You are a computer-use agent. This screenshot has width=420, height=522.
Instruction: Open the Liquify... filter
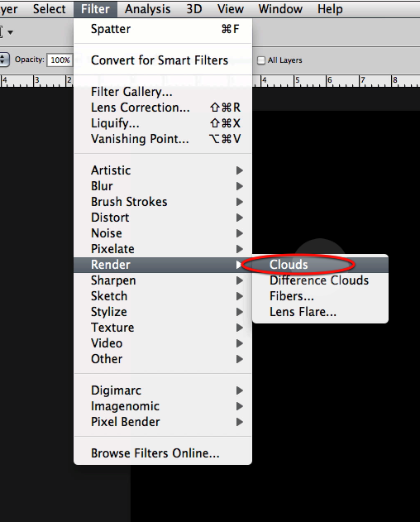[163, 123]
